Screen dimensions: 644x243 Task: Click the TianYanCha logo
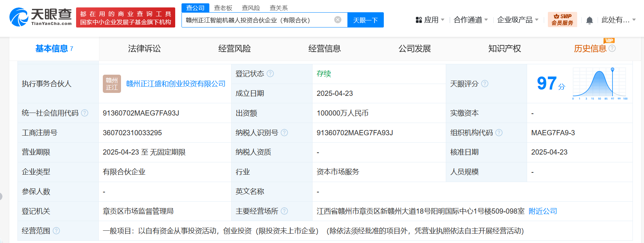tap(41, 17)
